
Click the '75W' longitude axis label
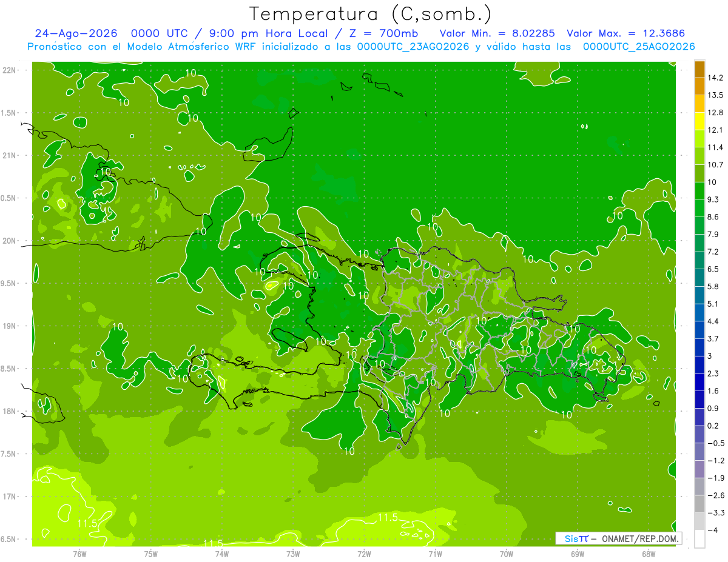click(150, 554)
